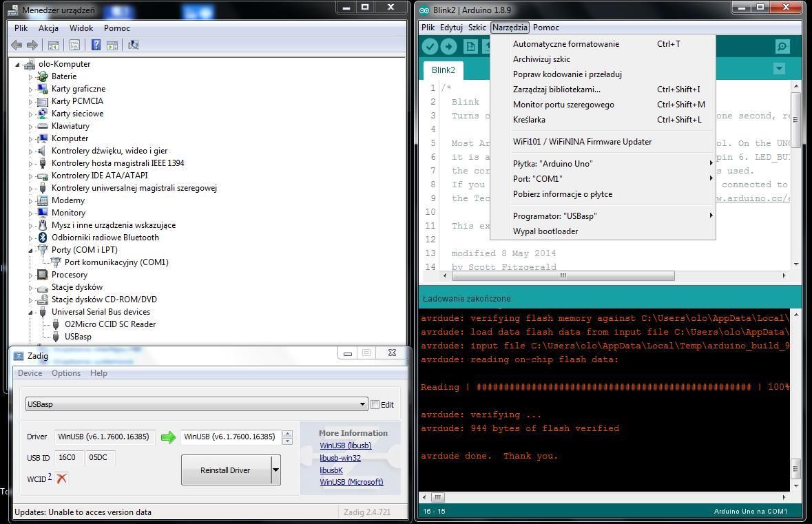Open Szkic menu in Arduino

[x=477, y=28]
